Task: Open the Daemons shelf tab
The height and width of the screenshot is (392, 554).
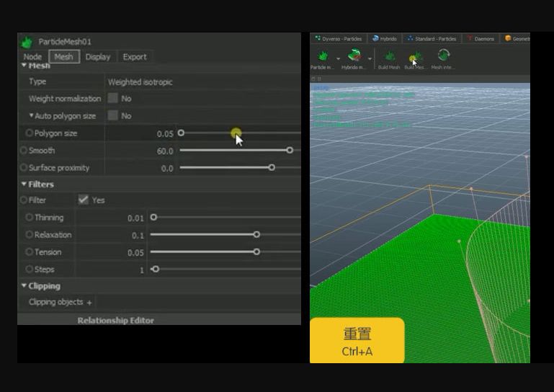Action: point(481,38)
